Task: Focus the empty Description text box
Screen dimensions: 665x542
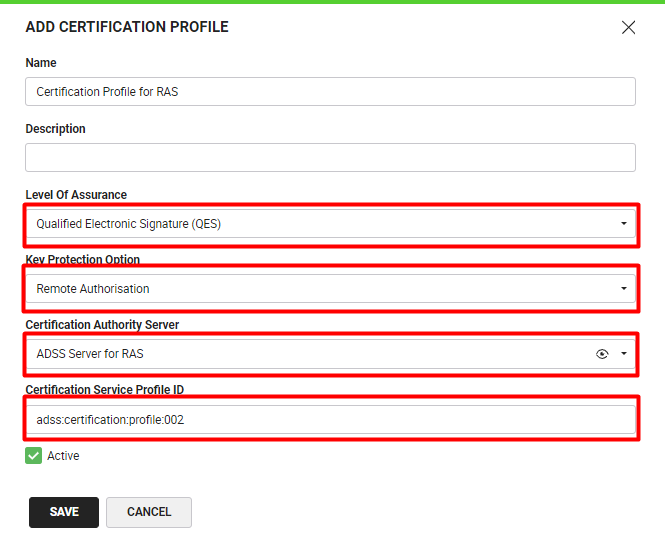Action: (x=330, y=157)
